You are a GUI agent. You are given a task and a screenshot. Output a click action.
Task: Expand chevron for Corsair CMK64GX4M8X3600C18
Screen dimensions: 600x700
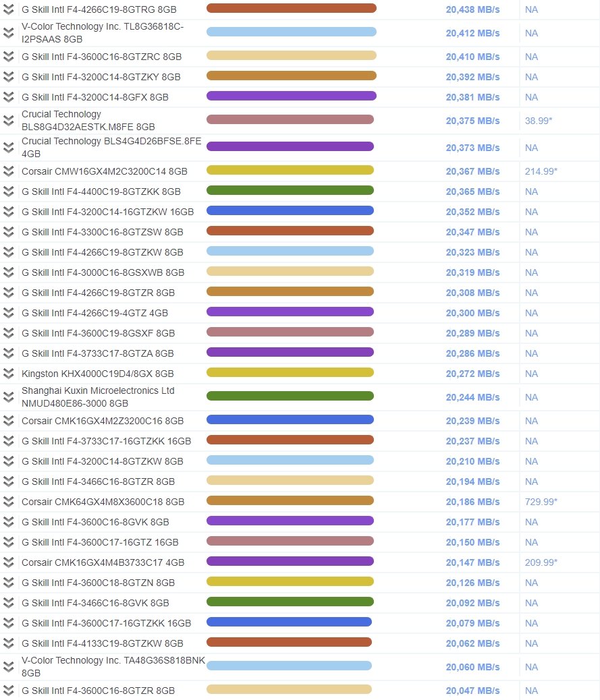9,502
